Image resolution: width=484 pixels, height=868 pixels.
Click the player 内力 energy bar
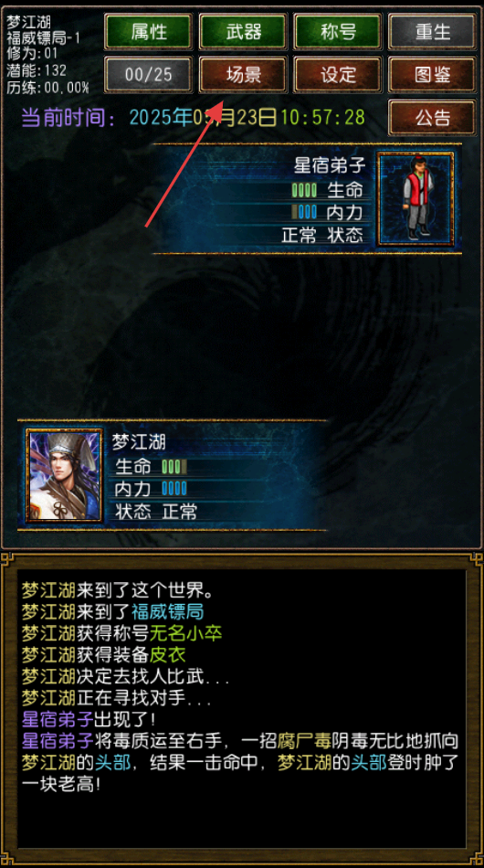coord(174,488)
